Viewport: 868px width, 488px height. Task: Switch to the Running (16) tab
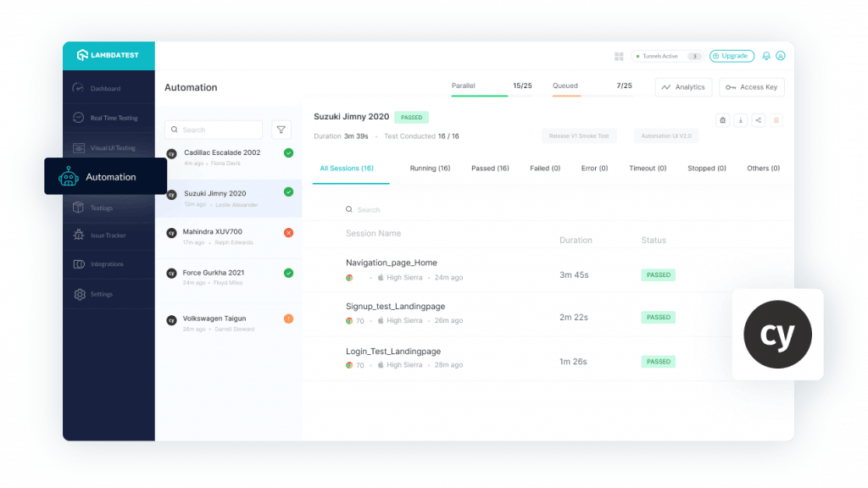pos(430,169)
